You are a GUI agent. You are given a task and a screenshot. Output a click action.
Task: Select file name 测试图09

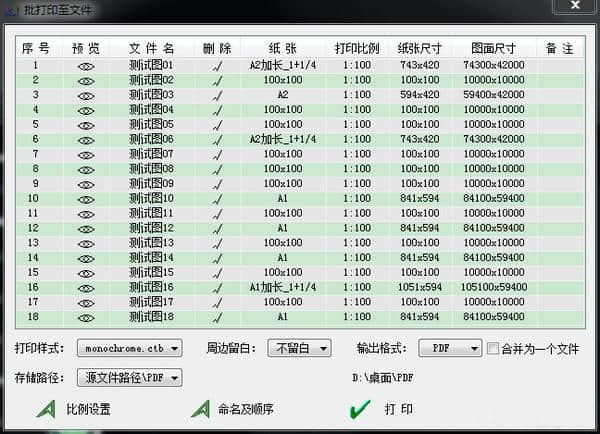(x=151, y=183)
